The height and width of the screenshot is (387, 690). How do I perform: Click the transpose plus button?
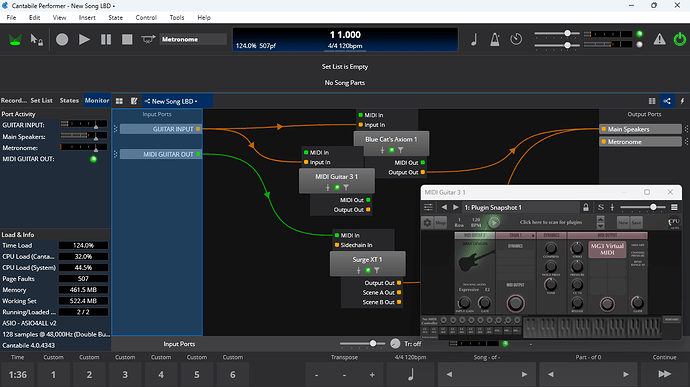(372, 375)
